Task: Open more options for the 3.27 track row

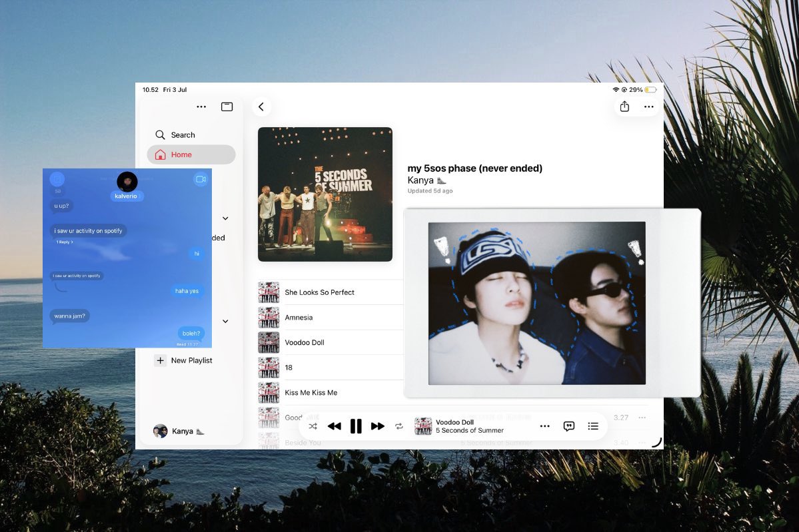Action: pyautogui.click(x=642, y=417)
